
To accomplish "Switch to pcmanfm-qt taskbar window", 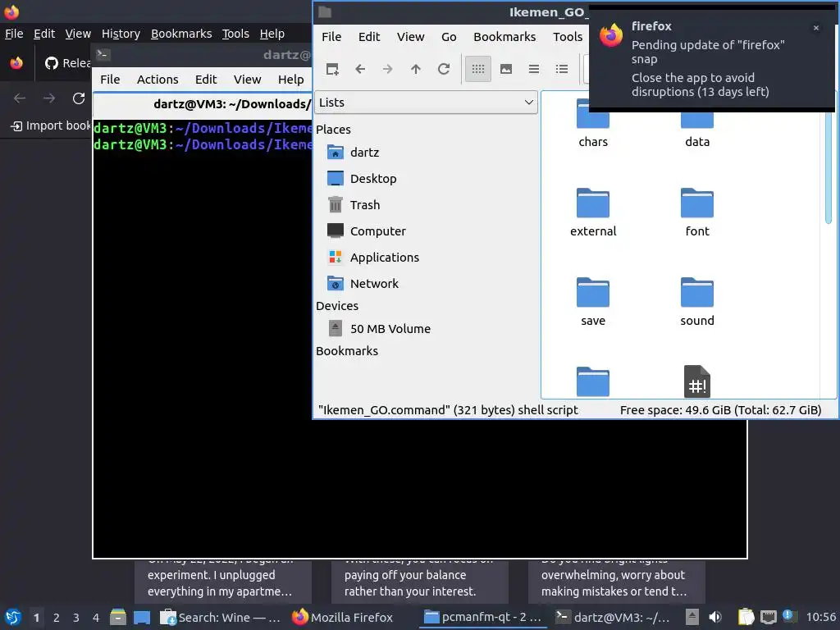I will pyautogui.click(x=484, y=617).
